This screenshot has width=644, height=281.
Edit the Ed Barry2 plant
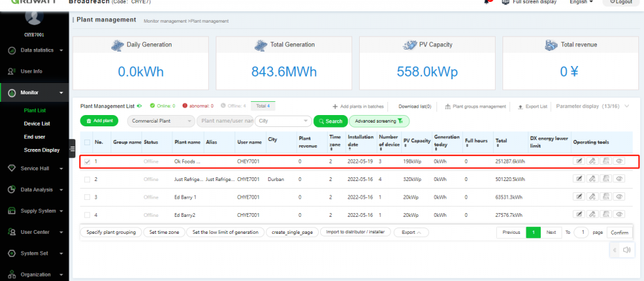tap(579, 214)
